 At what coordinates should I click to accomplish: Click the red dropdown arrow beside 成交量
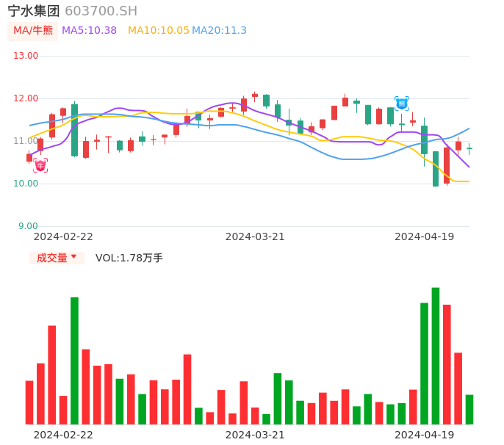[x=73, y=257]
